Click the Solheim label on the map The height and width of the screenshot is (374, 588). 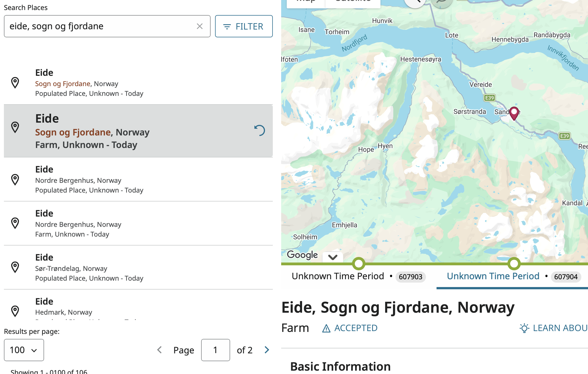click(x=305, y=237)
